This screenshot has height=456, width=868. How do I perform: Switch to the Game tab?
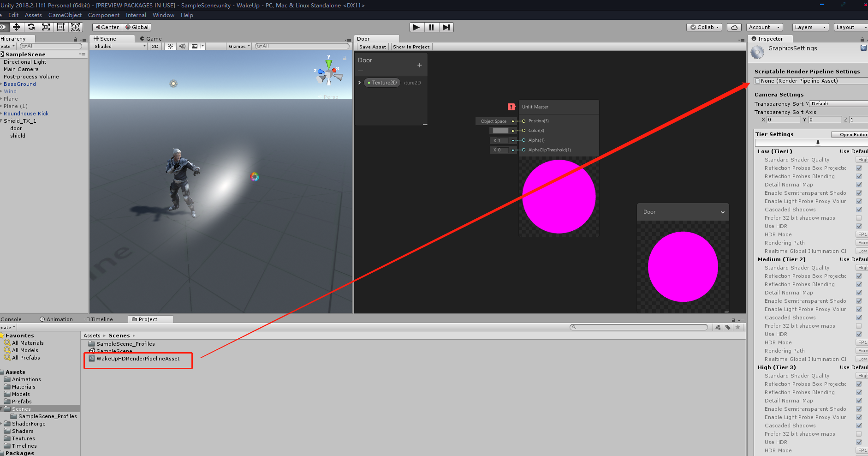(151, 39)
